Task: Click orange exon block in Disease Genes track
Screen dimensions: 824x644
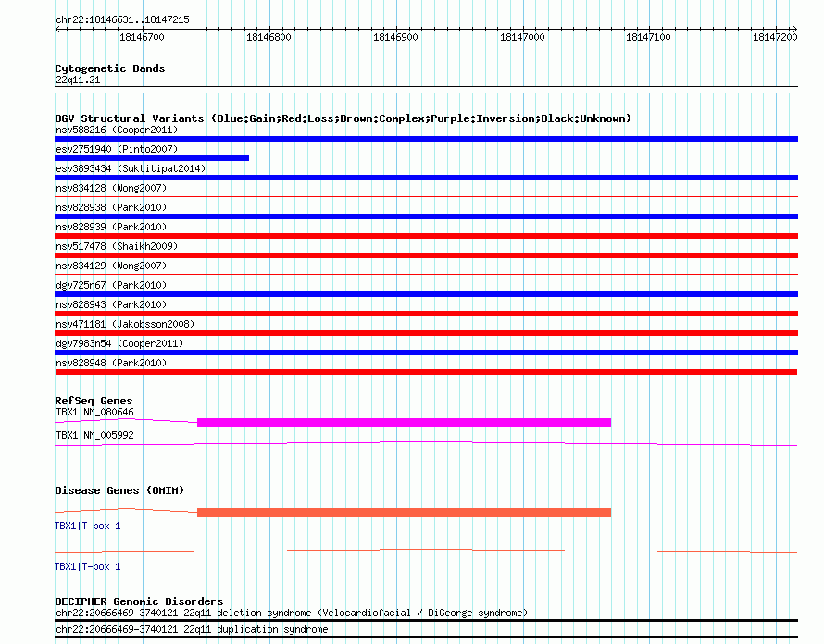Action: point(404,513)
